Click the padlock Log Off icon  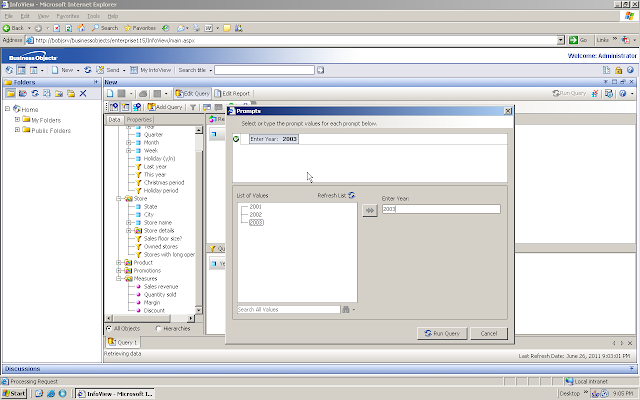click(x=618, y=70)
